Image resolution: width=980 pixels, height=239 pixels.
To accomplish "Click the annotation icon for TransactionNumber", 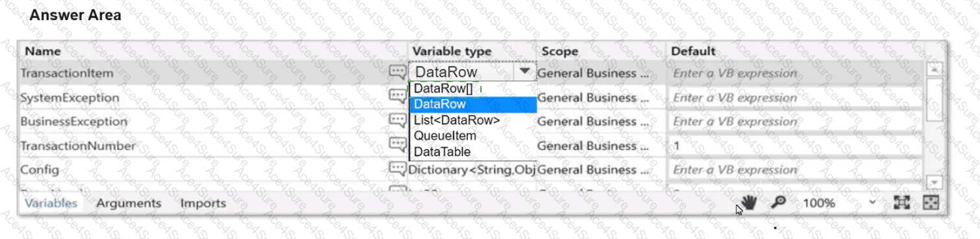I will coord(397,145).
